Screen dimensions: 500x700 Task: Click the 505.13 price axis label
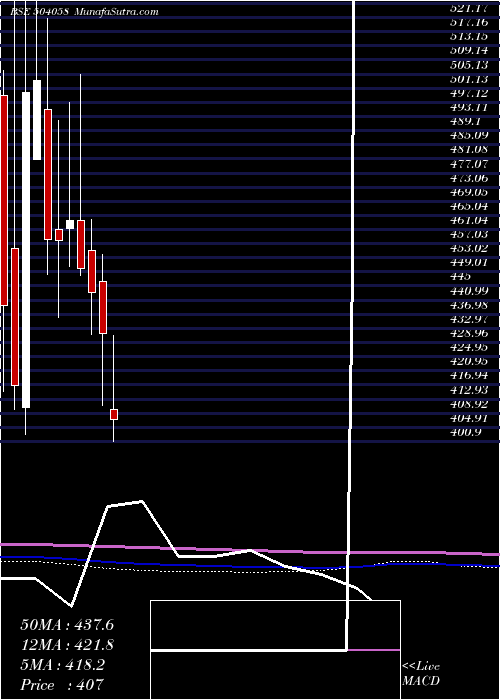pos(470,65)
